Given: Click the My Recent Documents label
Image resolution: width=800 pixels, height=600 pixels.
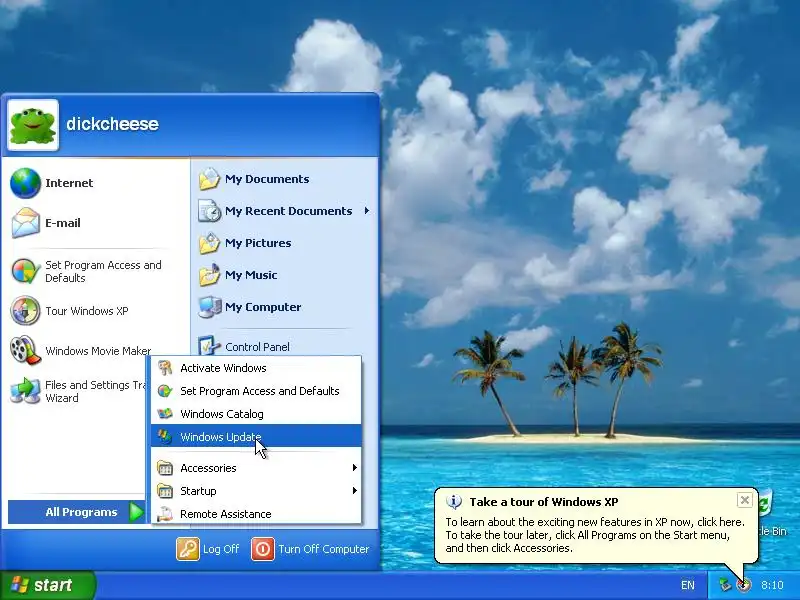Looking at the screenshot, I should click(288, 211).
